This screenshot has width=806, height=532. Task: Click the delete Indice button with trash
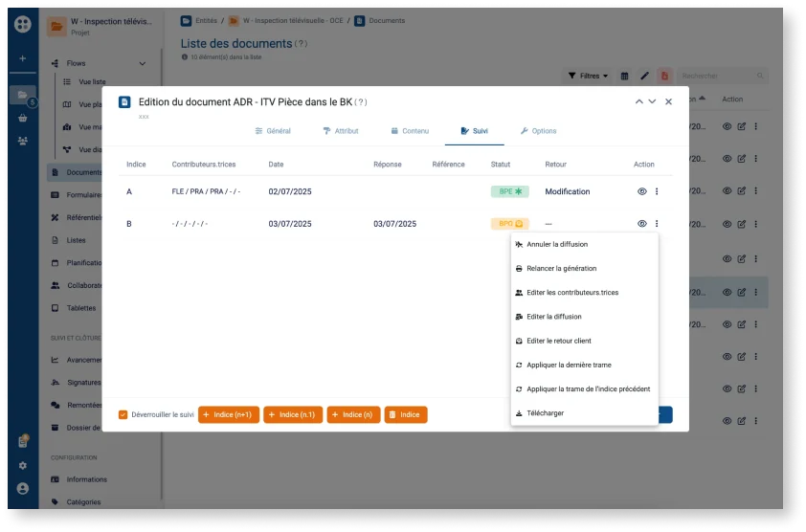point(406,415)
